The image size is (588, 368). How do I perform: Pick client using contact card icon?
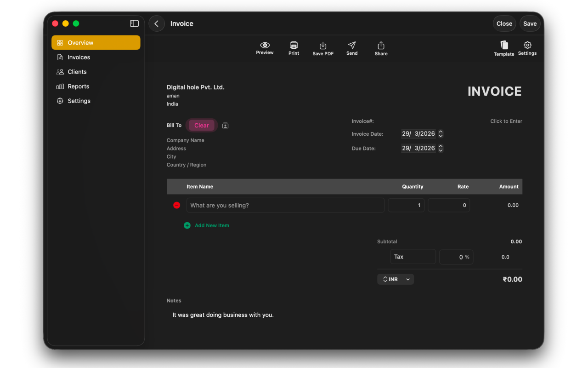(x=225, y=125)
